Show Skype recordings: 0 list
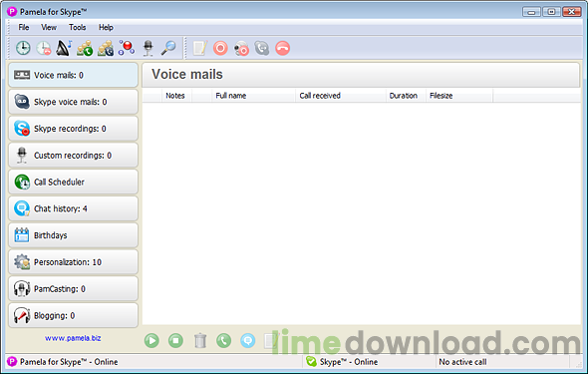 [73, 129]
